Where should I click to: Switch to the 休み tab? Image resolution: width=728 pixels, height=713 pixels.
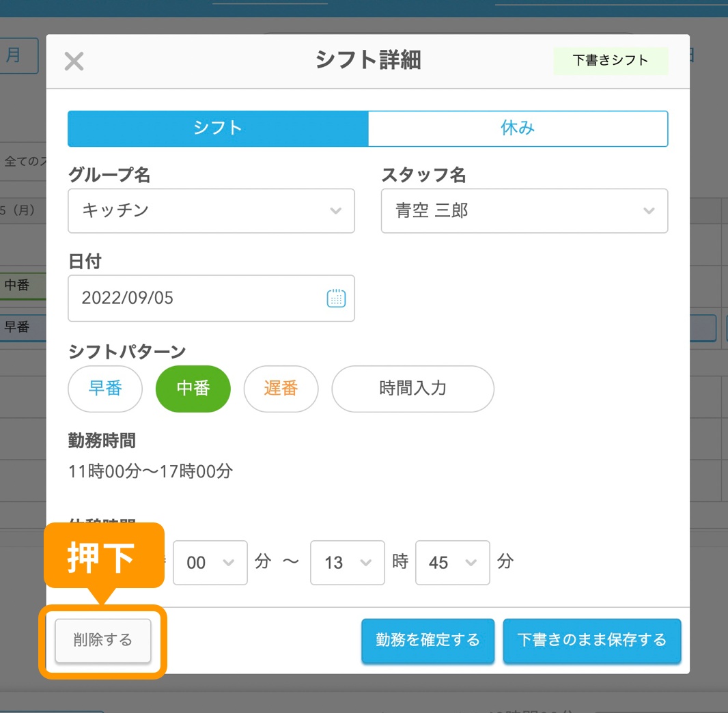coord(518,128)
